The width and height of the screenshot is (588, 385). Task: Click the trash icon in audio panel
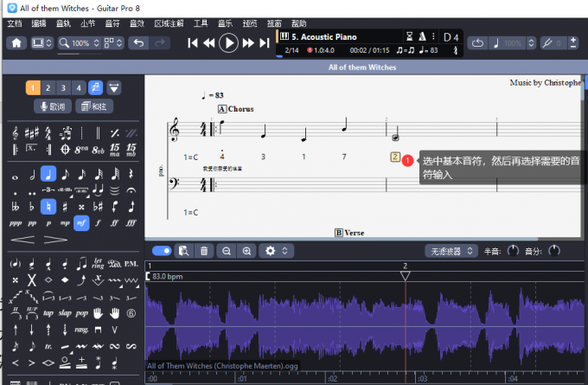[204, 251]
